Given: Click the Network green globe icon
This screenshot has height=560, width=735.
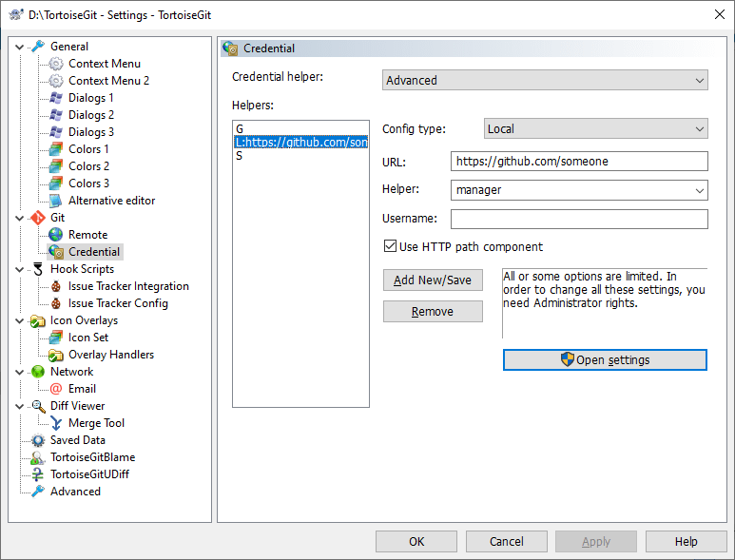Looking at the screenshot, I should coord(38,372).
